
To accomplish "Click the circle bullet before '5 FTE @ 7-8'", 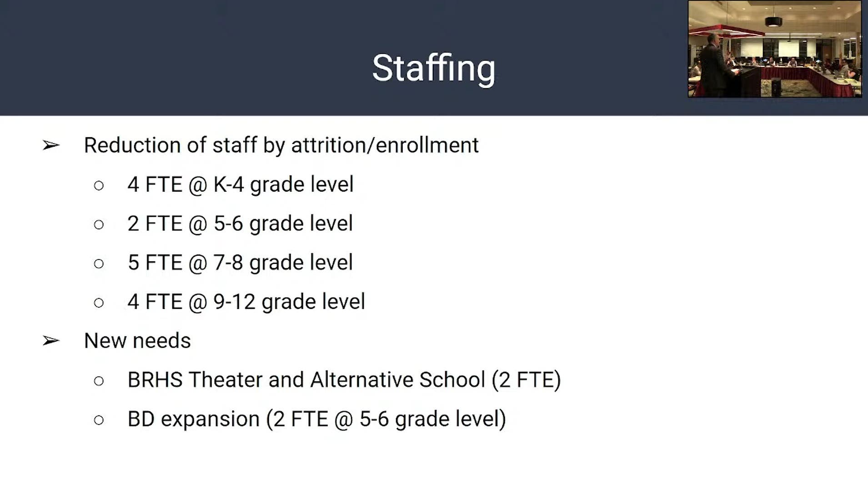I will 99,264.
